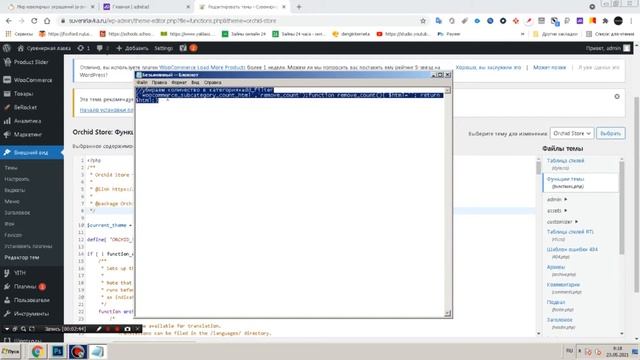Viewport: 640px width, 360px height.
Task: Open the Виджеты submenu item
Action: pos(15,190)
